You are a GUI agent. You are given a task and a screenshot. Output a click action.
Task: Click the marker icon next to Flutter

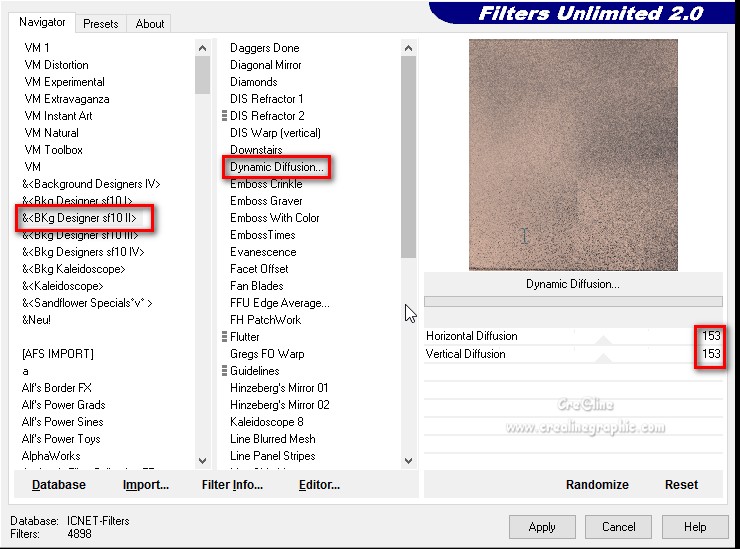[x=225, y=337]
